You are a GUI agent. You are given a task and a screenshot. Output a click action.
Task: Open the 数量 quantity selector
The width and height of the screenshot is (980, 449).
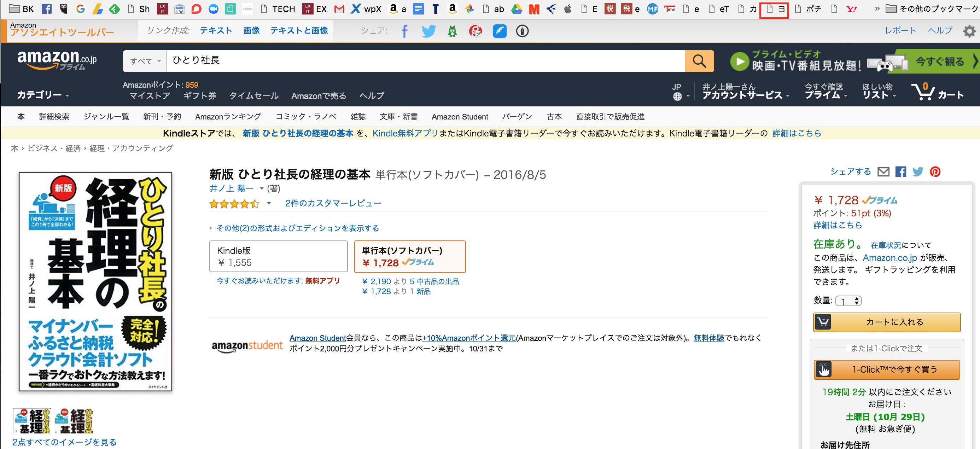click(848, 301)
